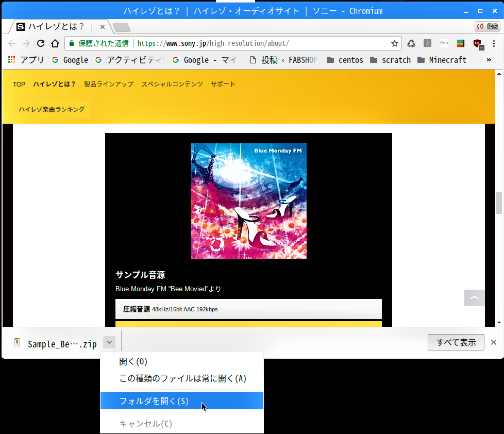Open ハイレゾ楽曲ランキング link
The image size is (504, 434).
pyautogui.click(x=52, y=109)
